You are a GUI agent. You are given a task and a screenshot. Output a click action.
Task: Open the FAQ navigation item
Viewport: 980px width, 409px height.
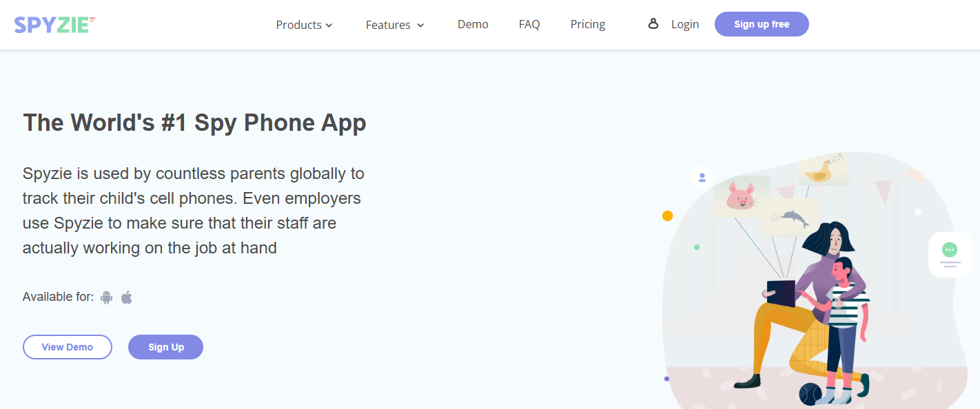(x=529, y=24)
